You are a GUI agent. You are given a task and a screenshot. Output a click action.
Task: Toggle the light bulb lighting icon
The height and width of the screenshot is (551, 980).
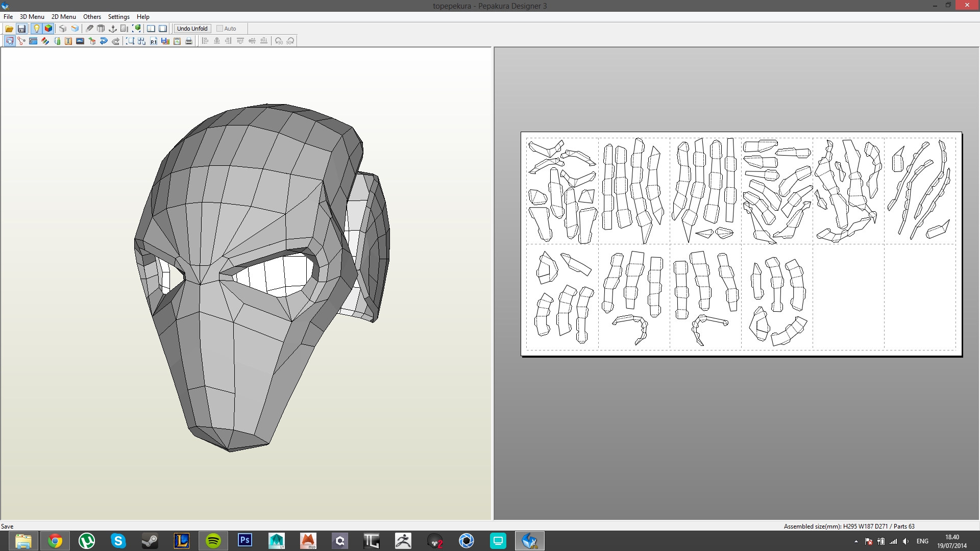coord(36,29)
